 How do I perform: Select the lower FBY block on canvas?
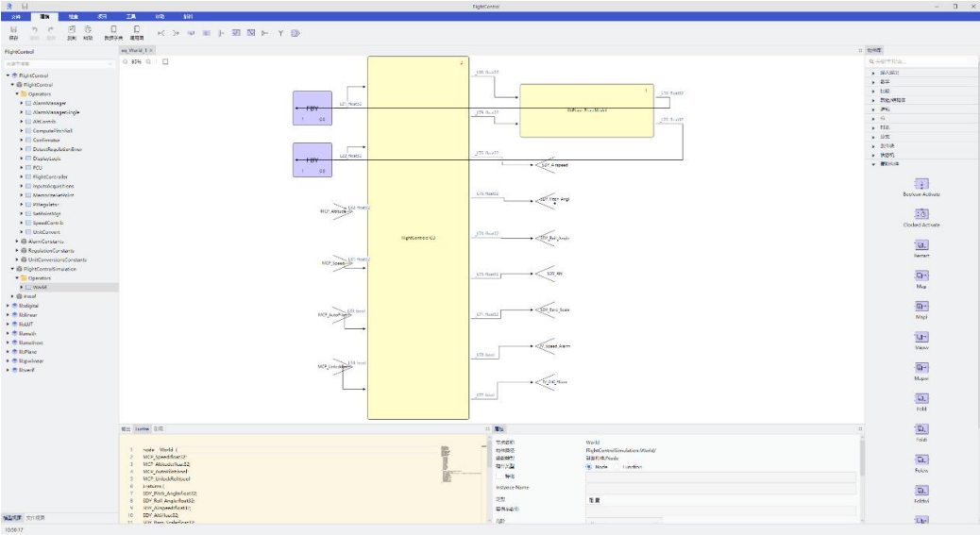tap(313, 159)
